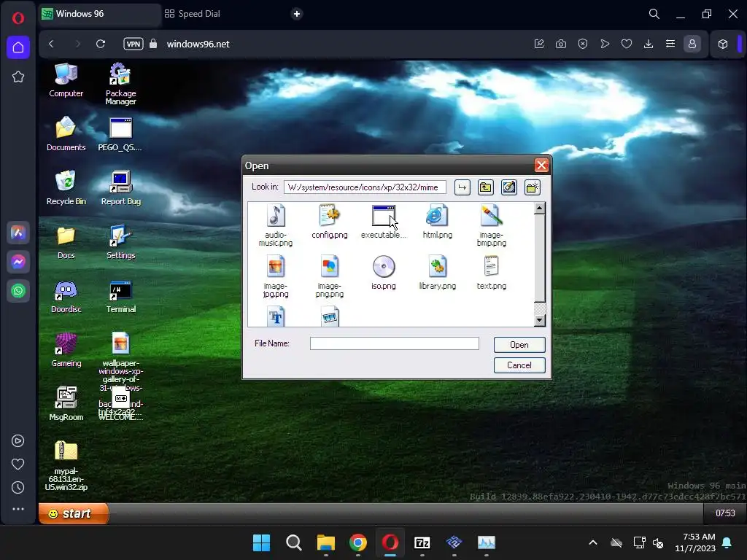747x560 pixels.
Task: Click the start button on Windows 96 taskbar
Action: pos(74,513)
